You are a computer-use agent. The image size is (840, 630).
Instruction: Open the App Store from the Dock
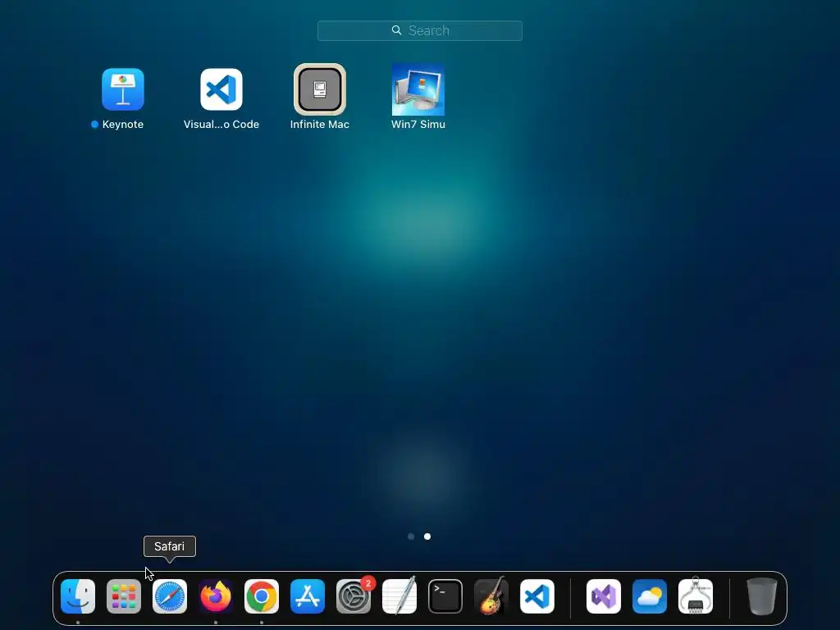(x=308, y=596)
